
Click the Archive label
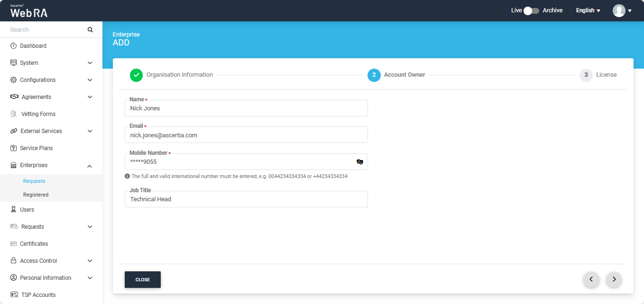(x=552, y=10)
